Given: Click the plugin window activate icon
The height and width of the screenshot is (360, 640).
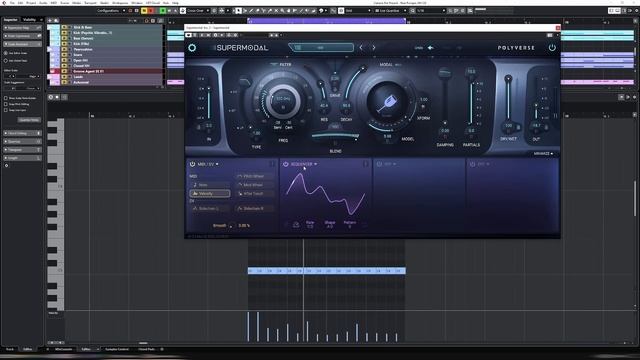Looking at the screenshot, I should (189, 35).
